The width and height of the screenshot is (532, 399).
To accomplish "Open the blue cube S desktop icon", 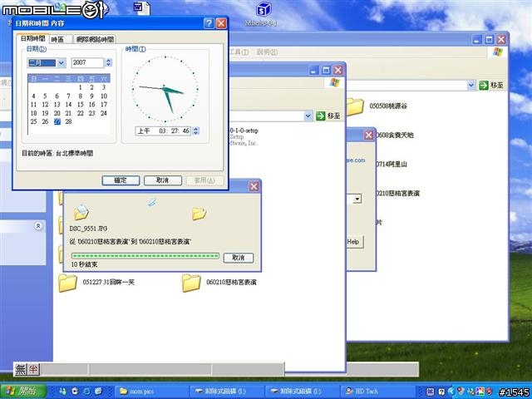I will coord(264,10).
